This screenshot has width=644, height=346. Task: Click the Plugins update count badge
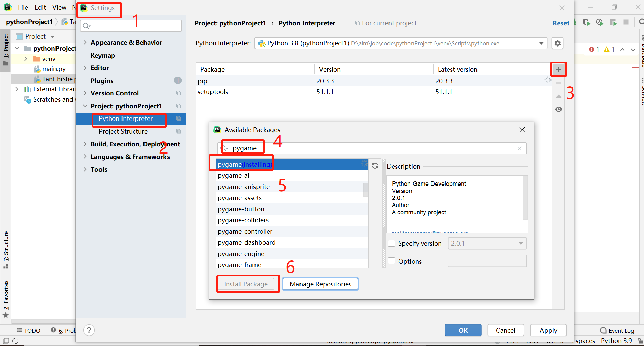[x=178, y=81]
